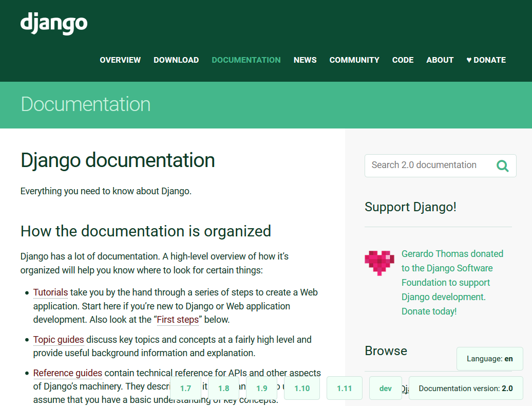
Task: Click the Support Django! heading
Action: 410,207
